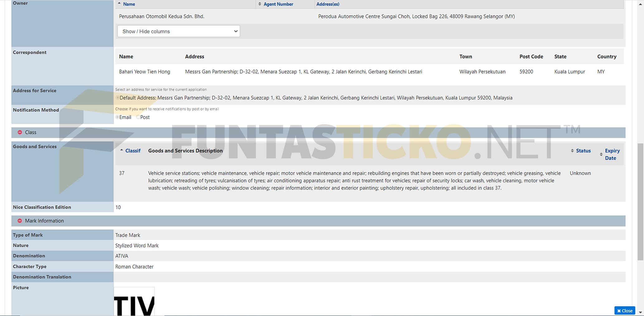The height and width of the screenshot is (316, 644).
Task: Click Nice Classification Edition value 10
Action: coord(118,207)
